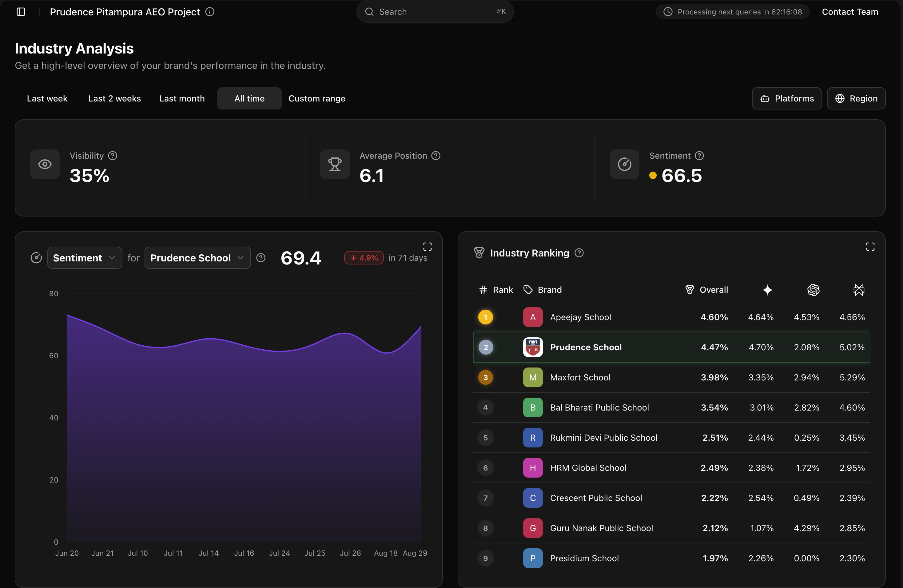Click Apeejay School brand name
The height and width of the screenshot is (588, 903).
point(580,317)
